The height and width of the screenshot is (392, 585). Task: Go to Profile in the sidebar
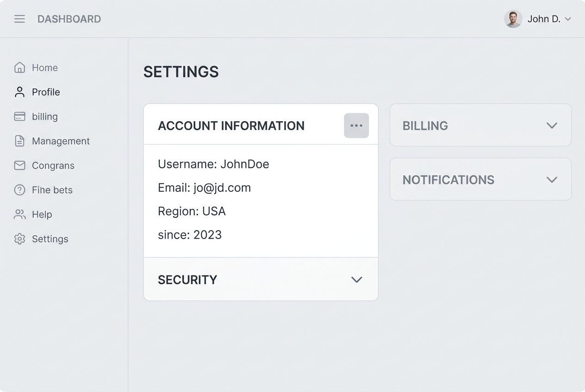pyautogui.click(x=46, y=92)
